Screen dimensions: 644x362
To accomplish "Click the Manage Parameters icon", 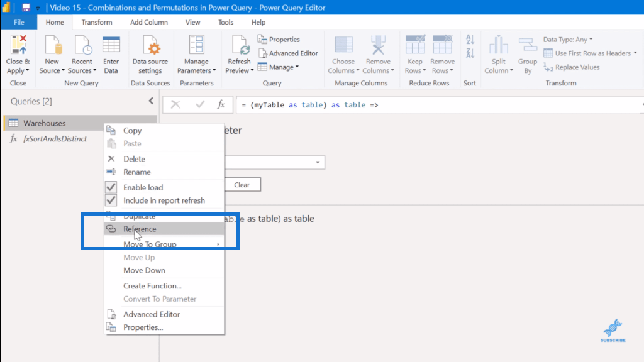I will tap(196, 45).
